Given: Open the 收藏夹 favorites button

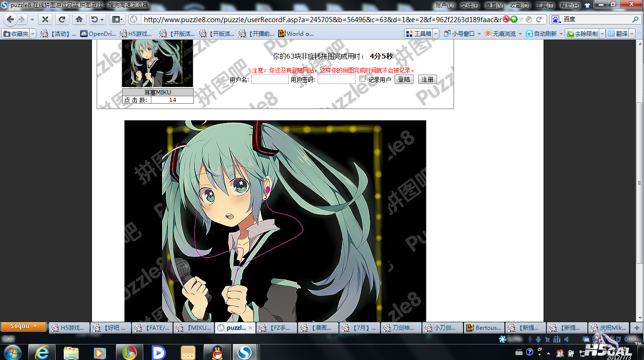Looking at the screenshot, I should [17, 34].
